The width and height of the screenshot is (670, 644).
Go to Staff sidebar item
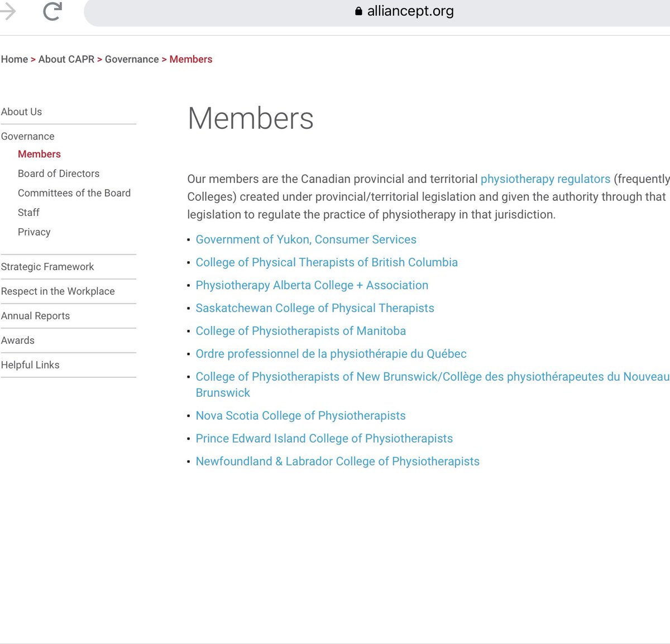pos(28,213)
